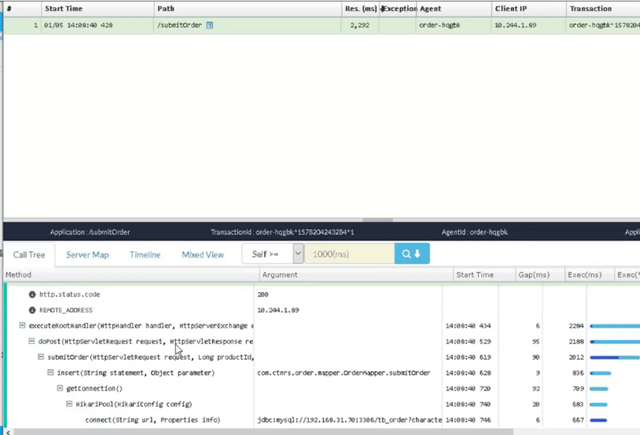Click the Exec(ms) column header
The width and height of the screenshot is (640, 435).
[x=589, y=275]
